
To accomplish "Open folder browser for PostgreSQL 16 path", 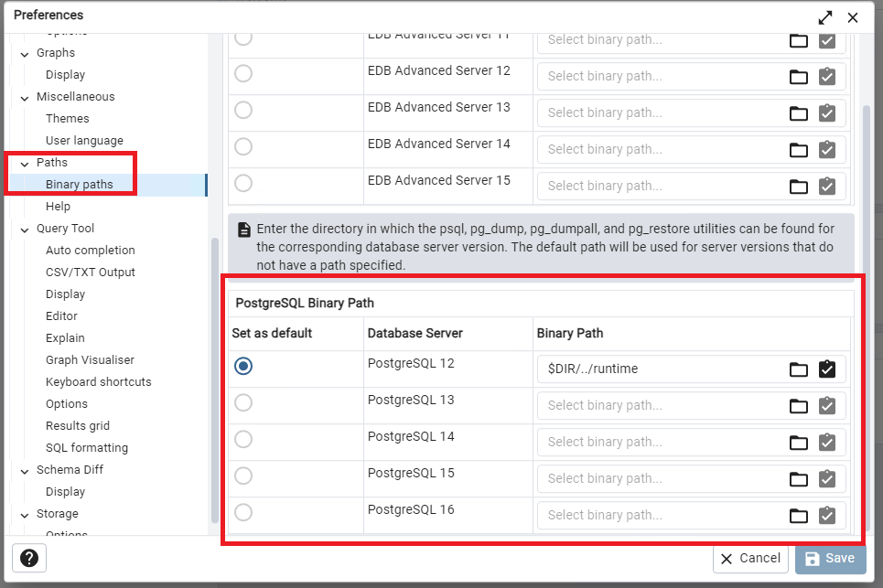I will pos(799,516).
